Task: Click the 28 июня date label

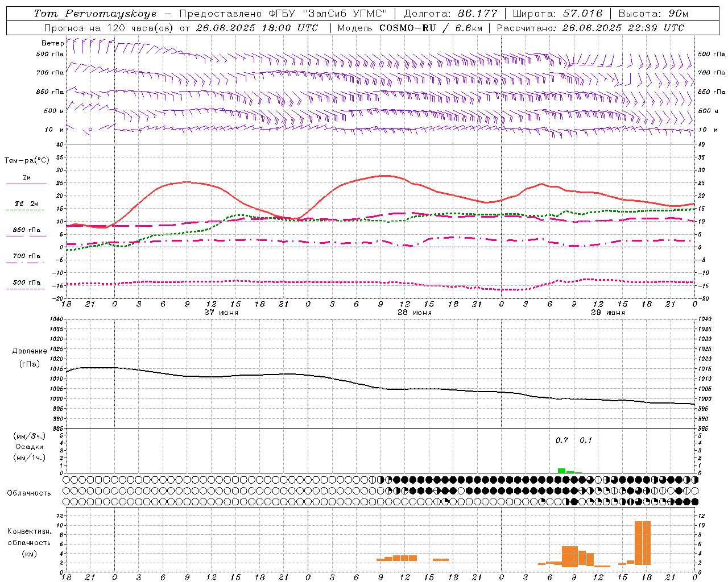Action: [x=415, y=313]
